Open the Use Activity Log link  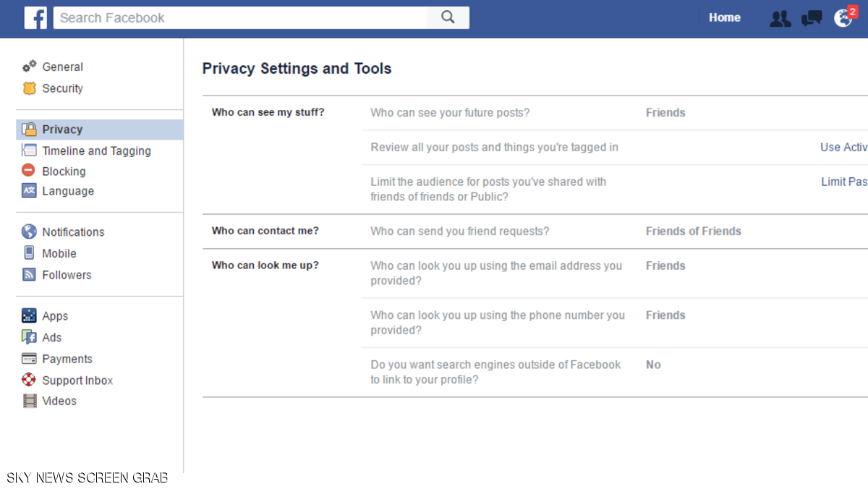point(843,147)
